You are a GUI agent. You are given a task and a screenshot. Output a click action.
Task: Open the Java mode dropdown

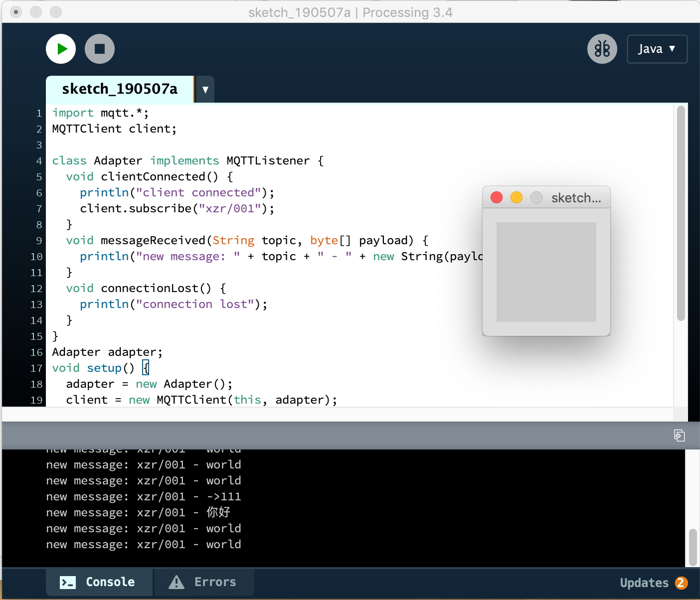click(x=657, y=49)
